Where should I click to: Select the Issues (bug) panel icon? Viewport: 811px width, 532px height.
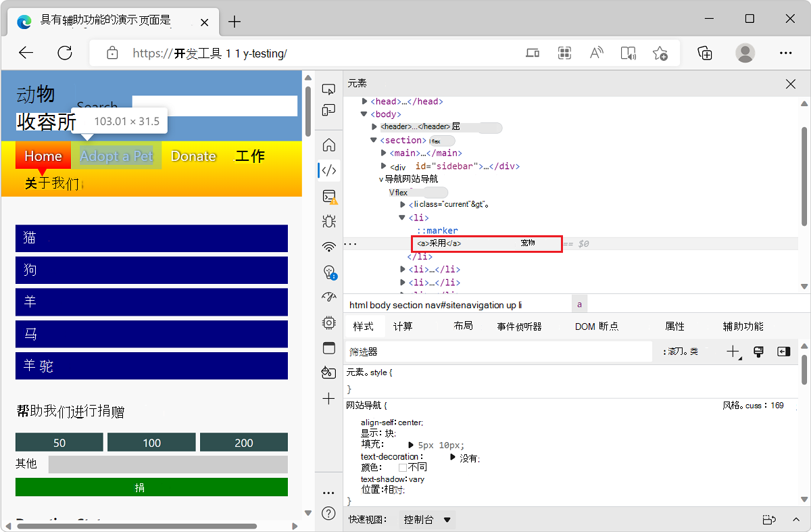328,221
